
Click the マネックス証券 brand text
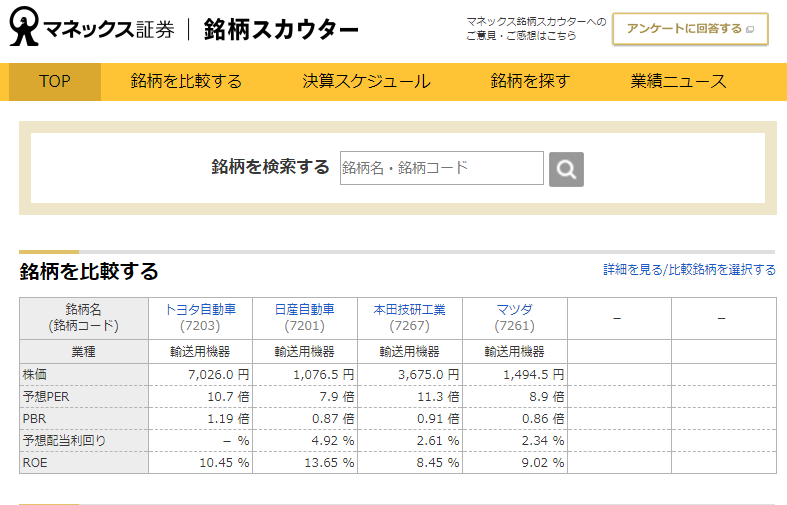coord(109,29)
